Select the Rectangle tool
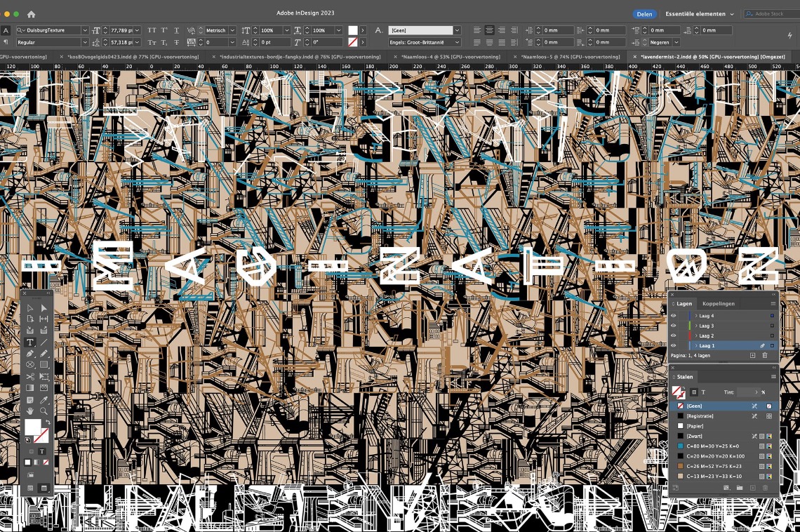This screenshot has height=532, width=800. 44,365
